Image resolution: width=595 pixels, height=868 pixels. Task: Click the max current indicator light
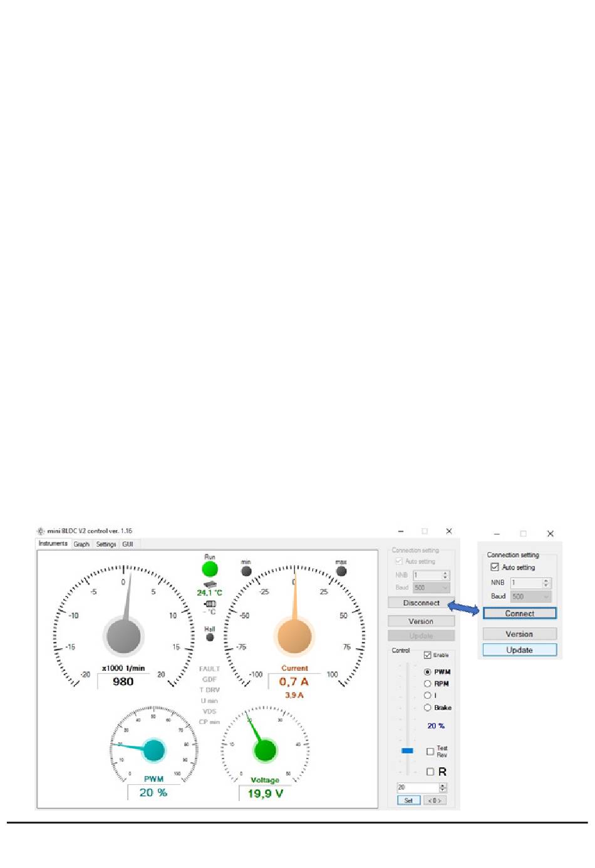click(x=341, y=571)
